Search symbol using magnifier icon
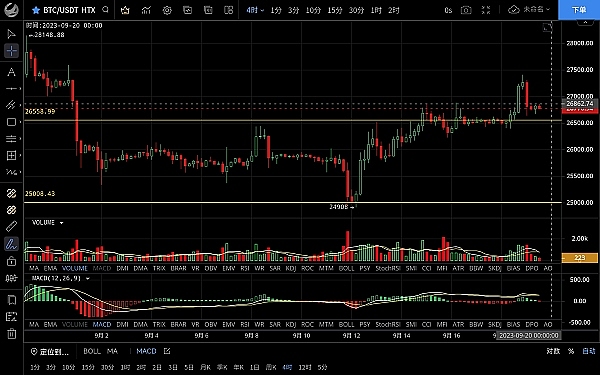 click(106, 10)
